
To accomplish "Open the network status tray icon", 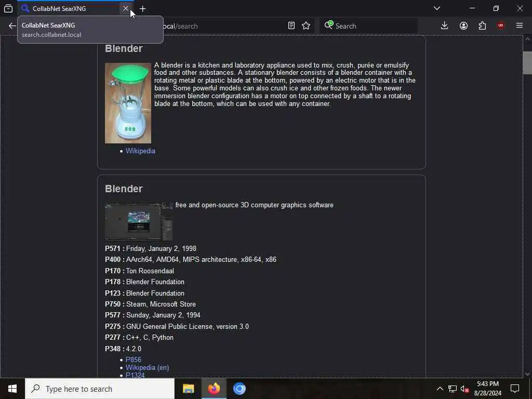I will click(452, 389).
